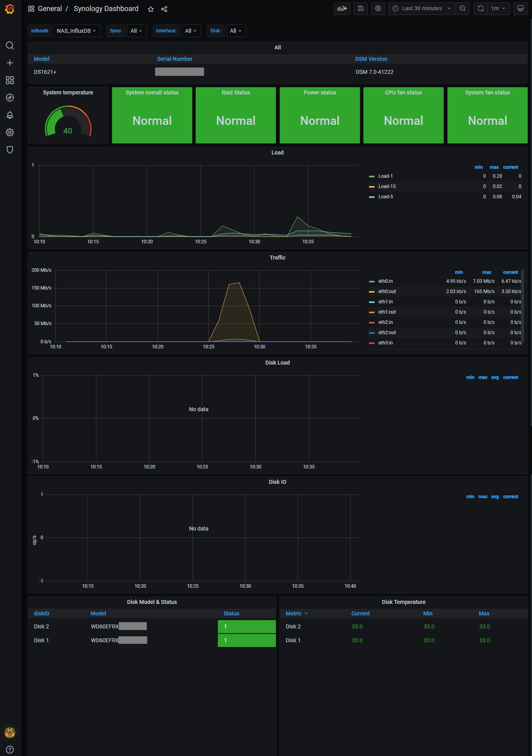Click the General breadcrumb folder link

click(50, 9)
